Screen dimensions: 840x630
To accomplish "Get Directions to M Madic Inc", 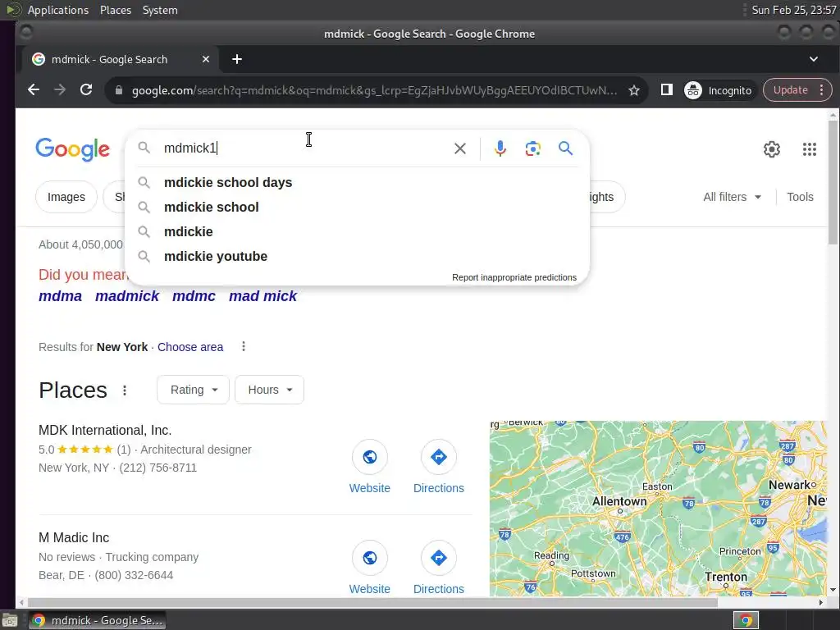I will [x=438, y=568].
